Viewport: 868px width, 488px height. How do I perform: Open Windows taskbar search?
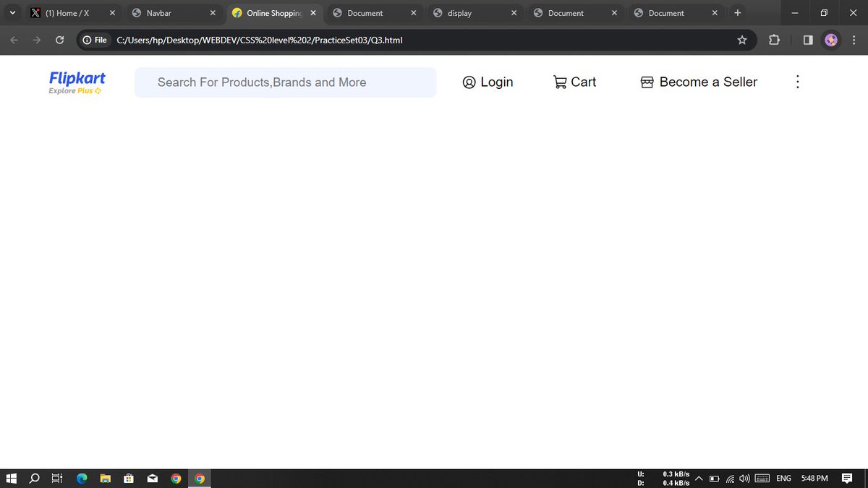pyautogui.click(x=34, y=479)
